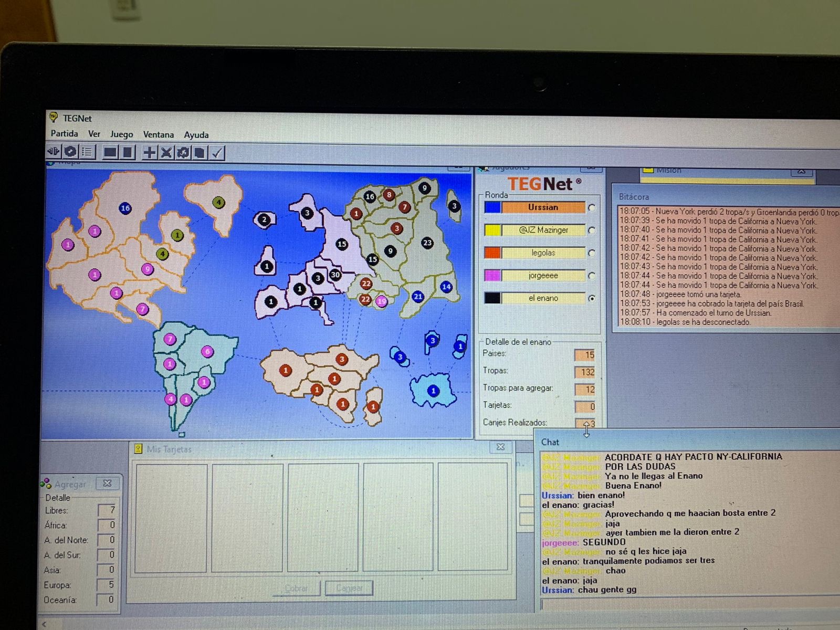Screen dimensions: 840x630
Task: Click the Libres value field
Action: (x=107, y=510)
